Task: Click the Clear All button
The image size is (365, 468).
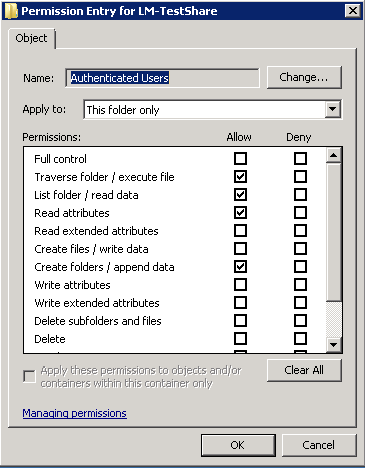Action: point(304,370)
